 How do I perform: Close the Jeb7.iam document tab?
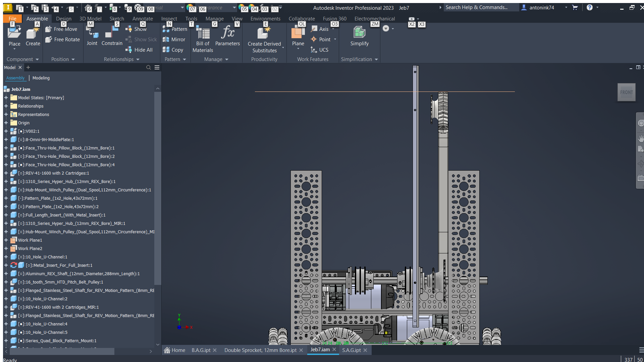(x=334, y=350)
